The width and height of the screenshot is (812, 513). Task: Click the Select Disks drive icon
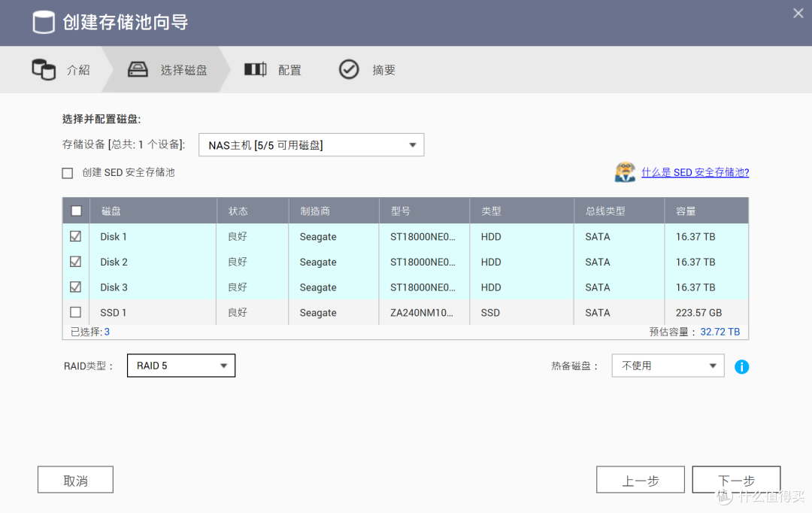138,69
